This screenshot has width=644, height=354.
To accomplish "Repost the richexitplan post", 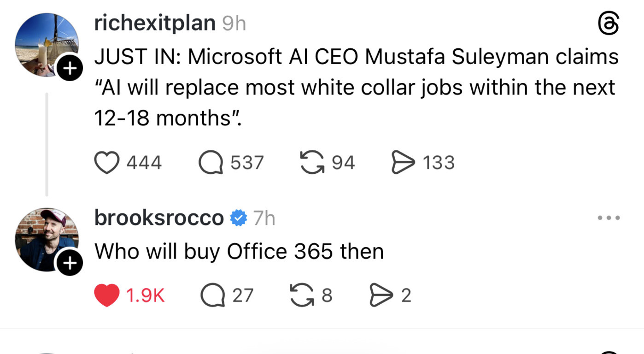I will pyautogui.click(x=311, y=163).
